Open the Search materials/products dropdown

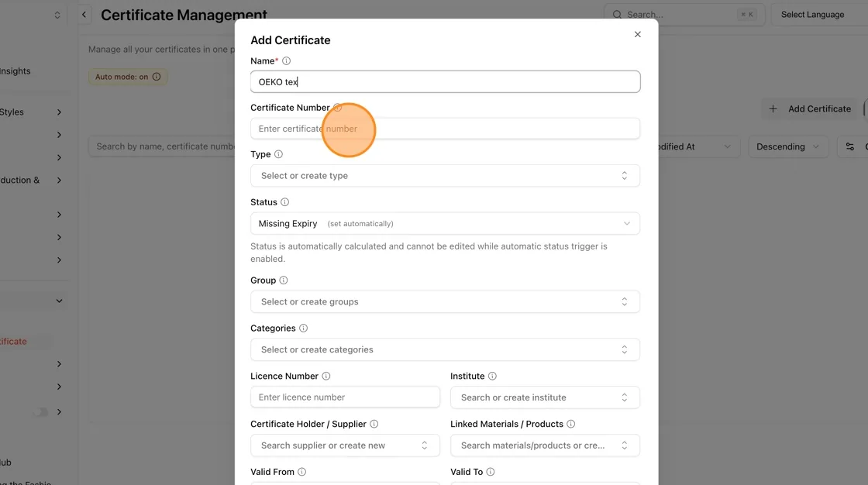pos(546,445)
